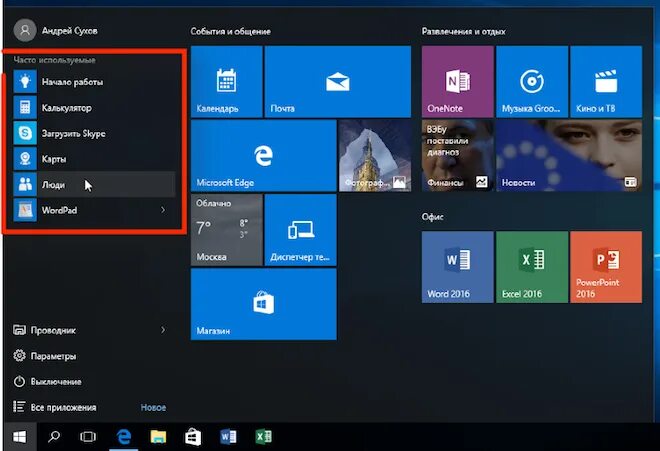Image resolution: width=660 pixels, height=451 pixels.
Task: Open Карты from the list
Action: 94,159
